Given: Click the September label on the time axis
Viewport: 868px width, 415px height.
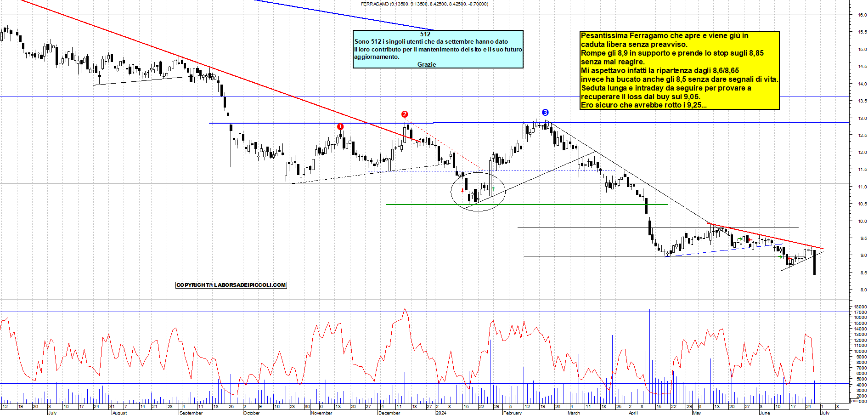Looking at the screenshot, I should pyautogui.click(x=191, y=413).
